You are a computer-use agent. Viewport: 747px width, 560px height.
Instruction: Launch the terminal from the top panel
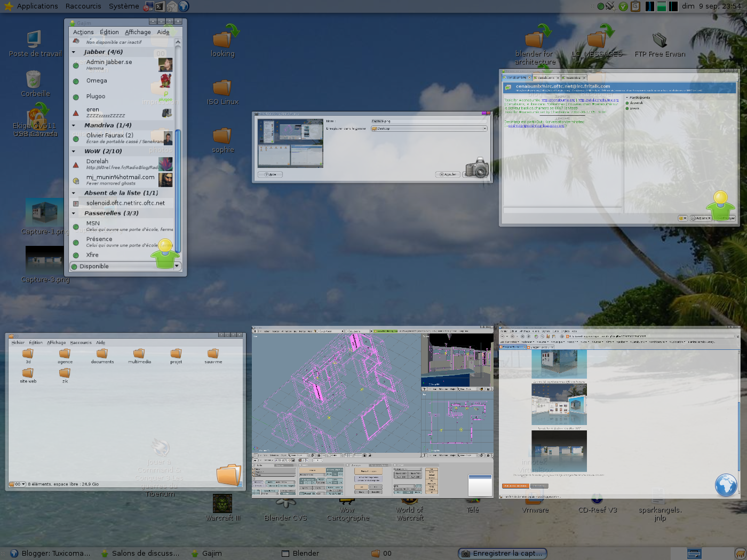pyautogui.click(x=160, y=6)
